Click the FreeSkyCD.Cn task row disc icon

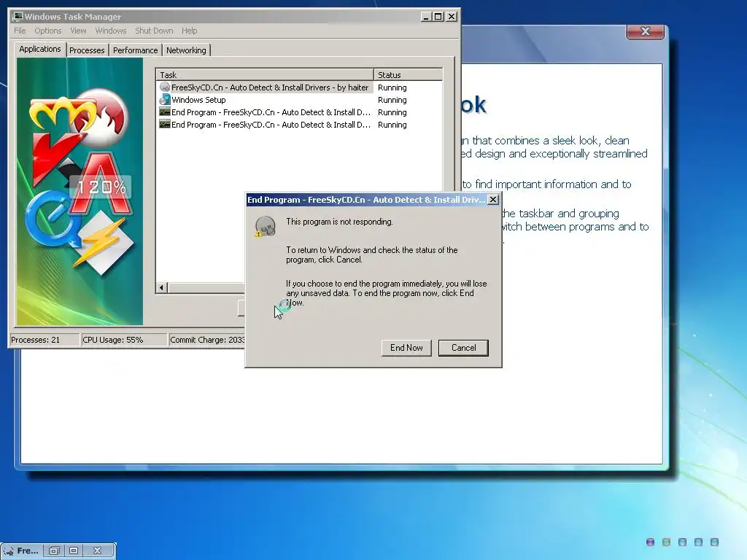(165, 87)
